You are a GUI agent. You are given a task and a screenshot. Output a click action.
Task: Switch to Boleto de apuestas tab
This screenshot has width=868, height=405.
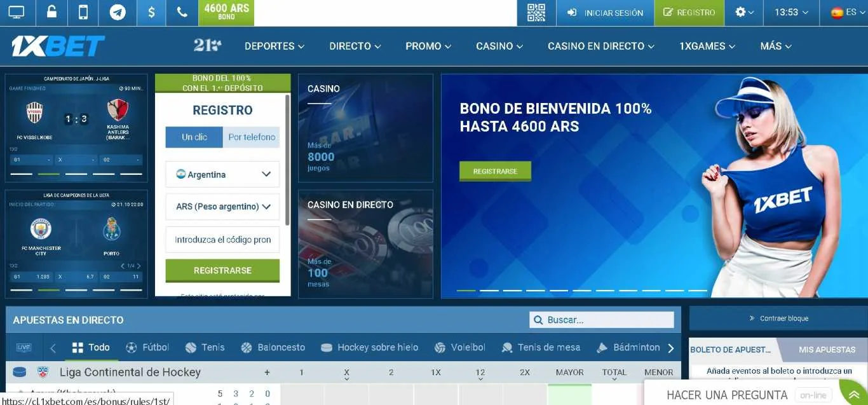(731, 349)
